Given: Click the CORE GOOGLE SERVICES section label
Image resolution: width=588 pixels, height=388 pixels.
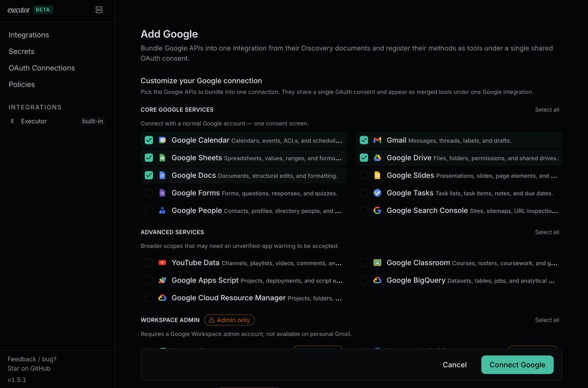Looking at the screenshot, I should (177, 110).
